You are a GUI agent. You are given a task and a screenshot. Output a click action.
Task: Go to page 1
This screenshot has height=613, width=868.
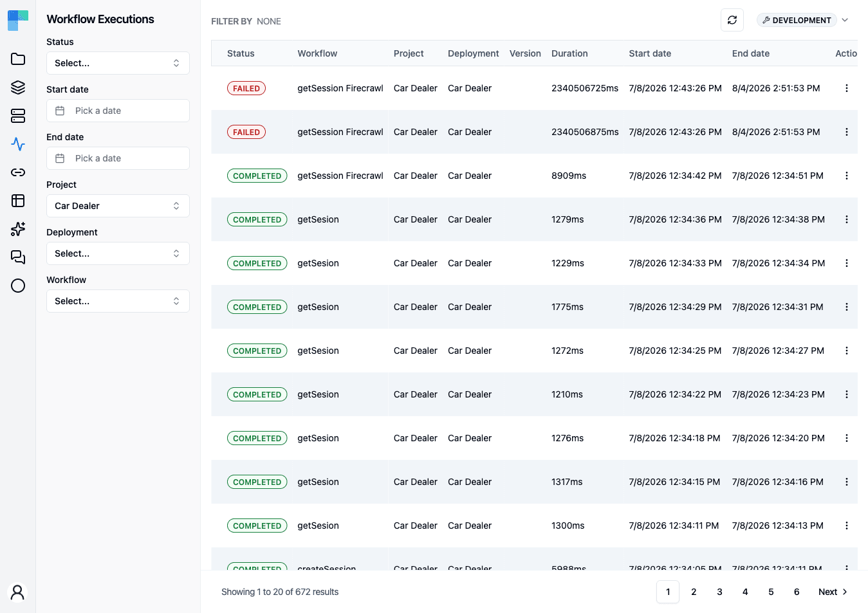(x=668, y=592)
